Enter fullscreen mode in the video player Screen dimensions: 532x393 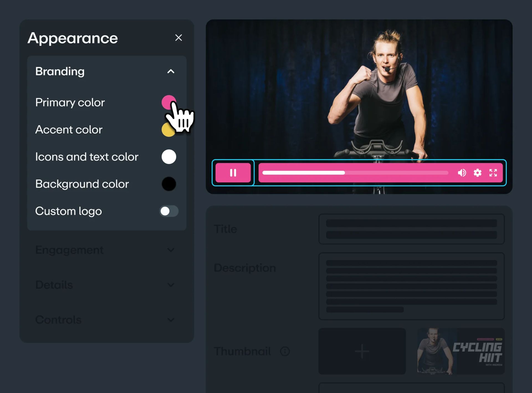[x=493, y=173]
